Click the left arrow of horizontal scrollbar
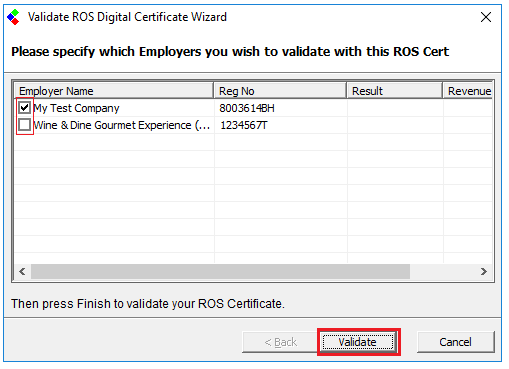This screenshot has height=369, width=509. coord(23,271)
